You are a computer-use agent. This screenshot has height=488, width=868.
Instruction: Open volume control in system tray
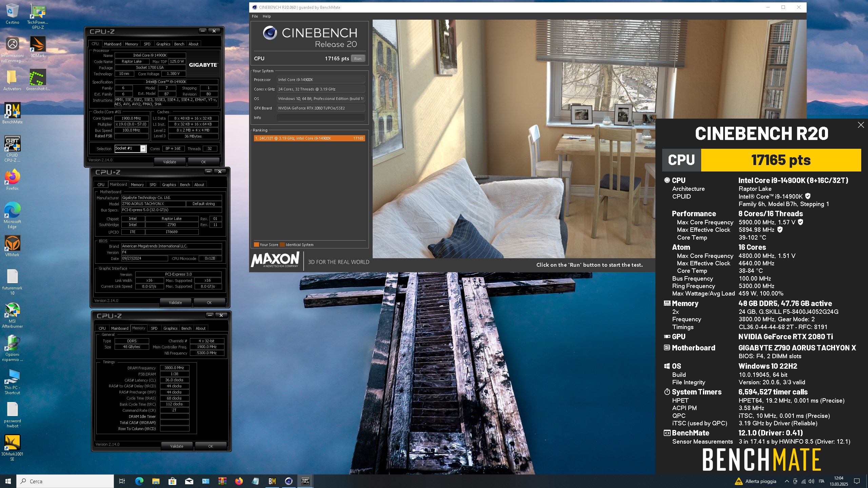(x=811, y=481)
